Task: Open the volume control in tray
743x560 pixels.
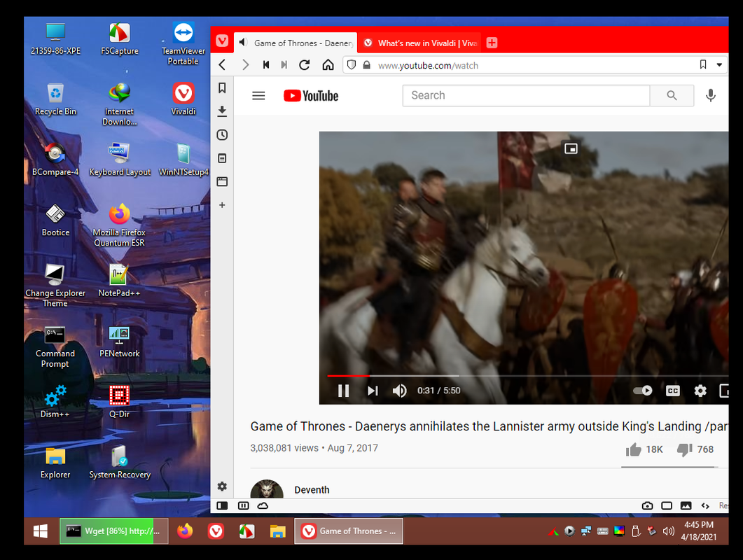Action: (668, 531)
